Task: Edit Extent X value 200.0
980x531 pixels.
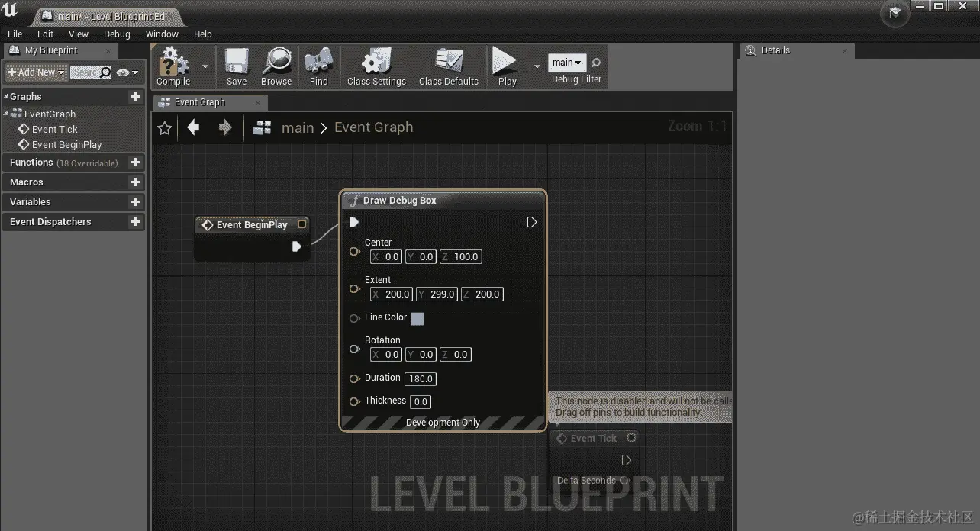Action: (392, 294)
